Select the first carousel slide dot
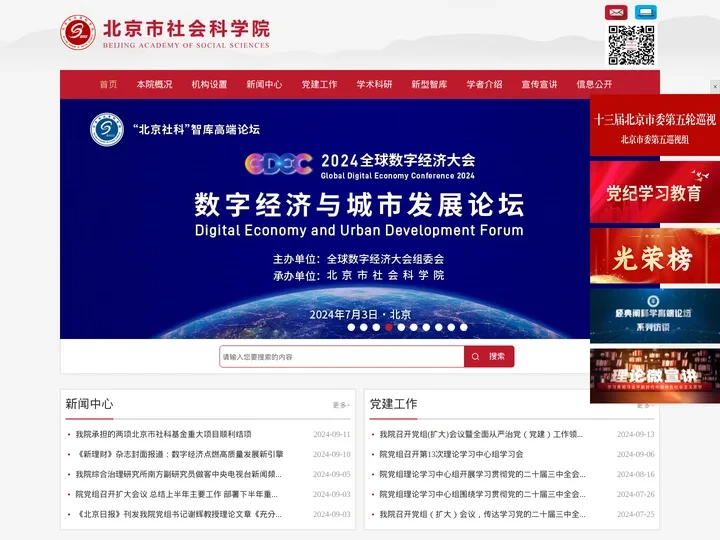This screenshot has width=720, height=540. [x=351, y=327]
